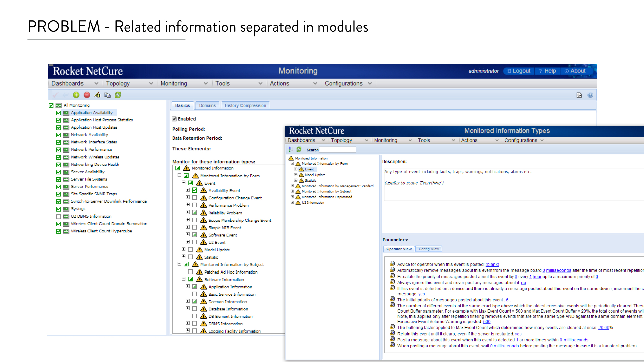Click the wizard edit icon in Monitoring toolbar
Screen dimensions: 644x362
coord(97,95)
